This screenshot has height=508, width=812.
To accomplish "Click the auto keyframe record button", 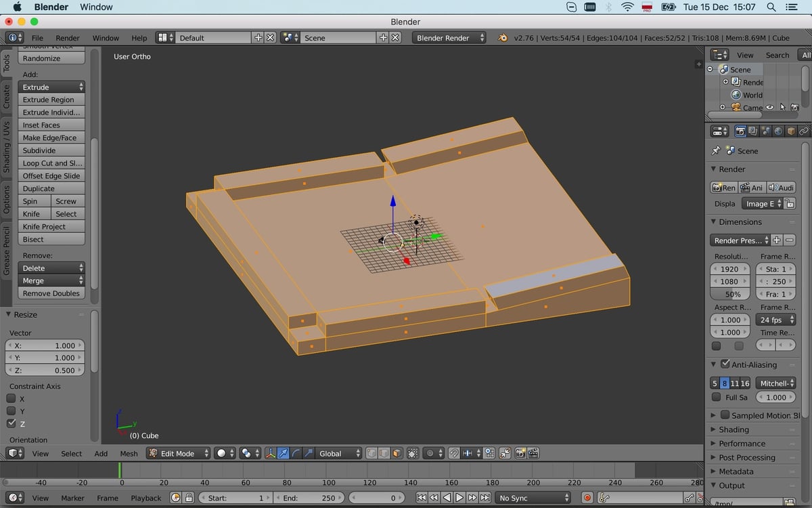I will [x=587, y=498].
